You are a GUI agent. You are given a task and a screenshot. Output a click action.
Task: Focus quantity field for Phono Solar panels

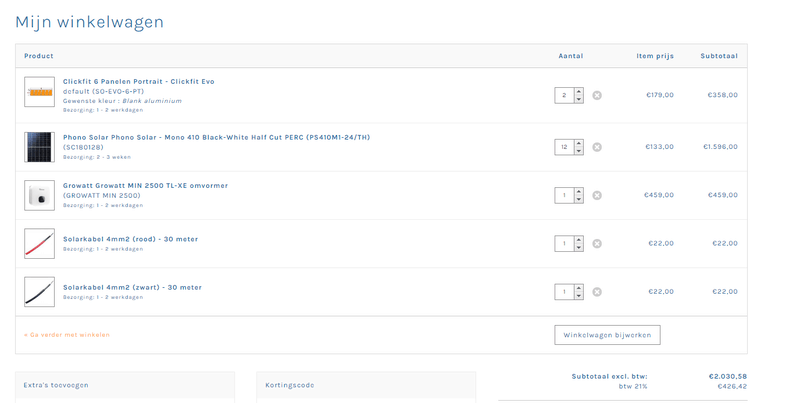coord(564,147)
